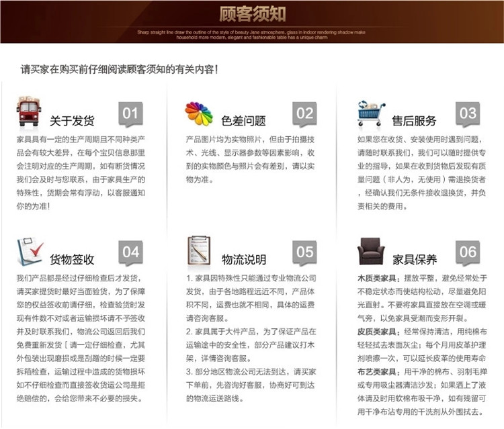Click the 木质类家具 bold label
Image resolution: width=504 pixels, height=429 pixels.
pyautogui.click(x=378, y=278)
